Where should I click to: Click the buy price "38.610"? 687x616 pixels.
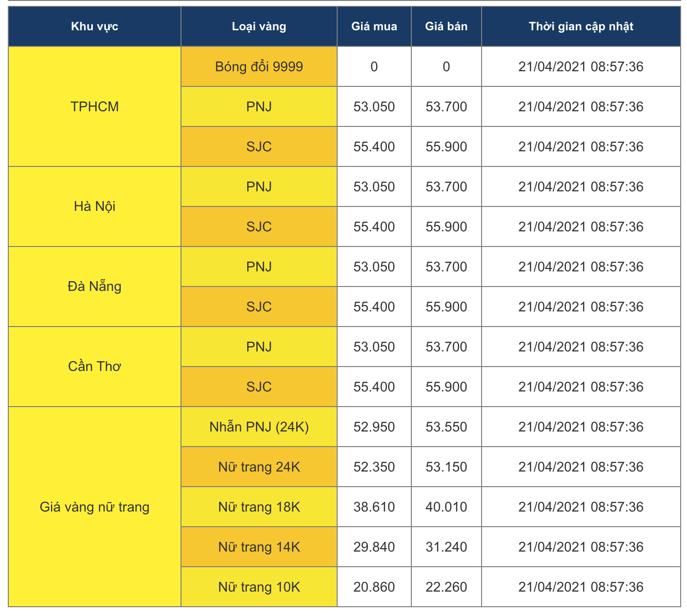coord(374,507)
